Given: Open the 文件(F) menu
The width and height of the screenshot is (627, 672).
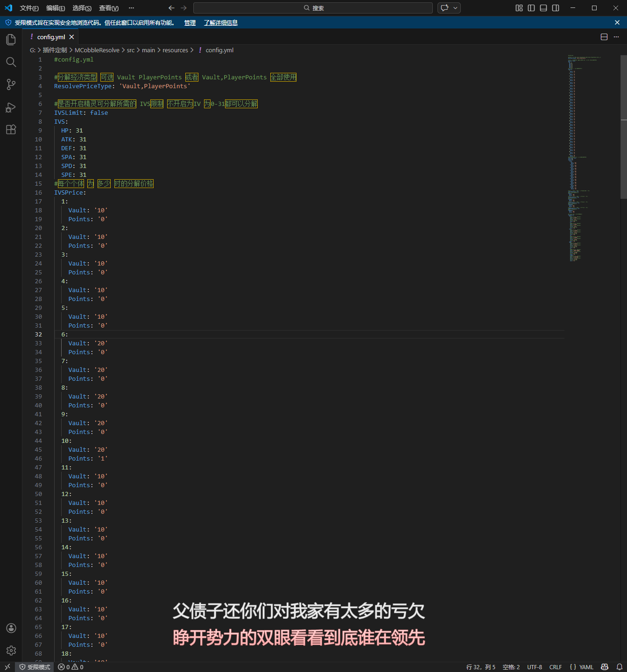Looking at the screenshot, I should pyautogui.click(x=29, y=8).
